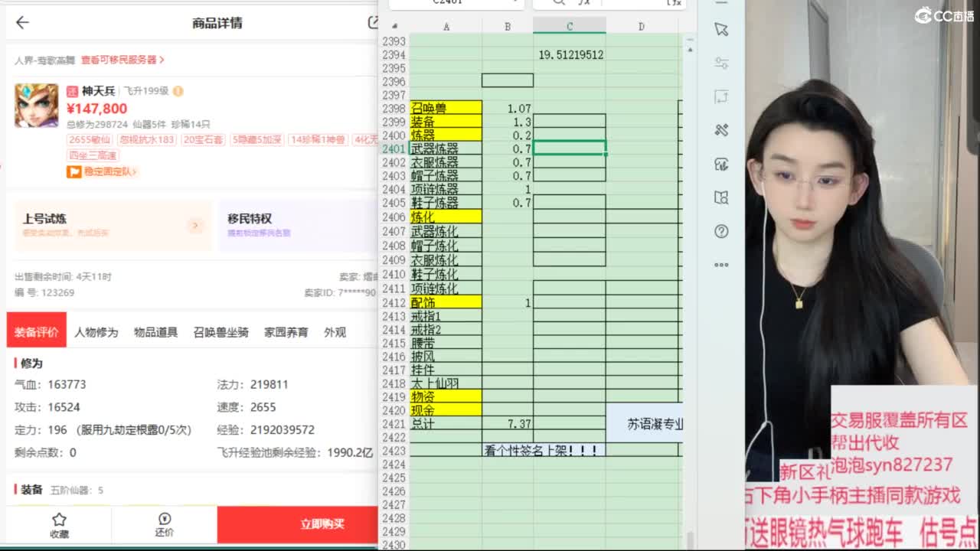Tap the 神天兵 character avatar thumbnail
980x551 pixels.
click(36, 106)
